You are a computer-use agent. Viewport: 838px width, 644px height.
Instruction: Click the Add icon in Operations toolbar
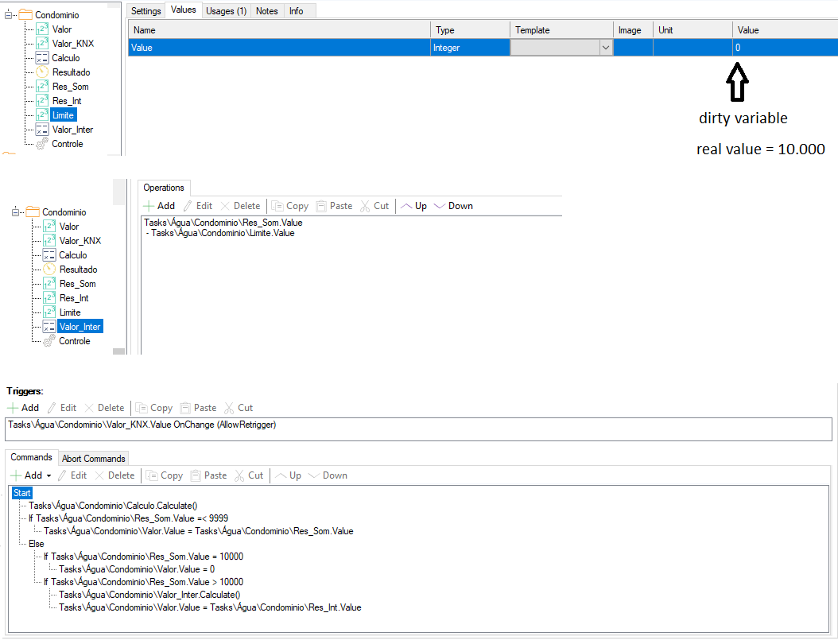(150, 206)
